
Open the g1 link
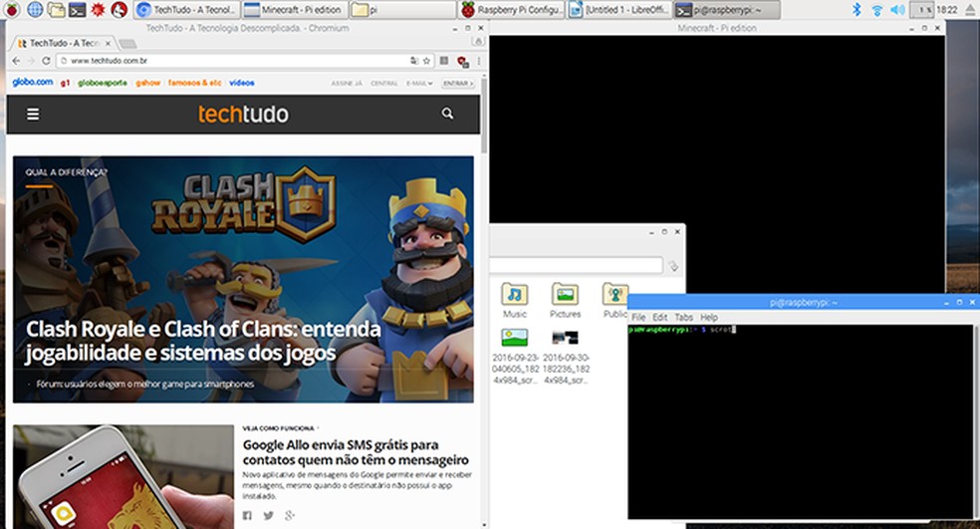tap(65, 83)
